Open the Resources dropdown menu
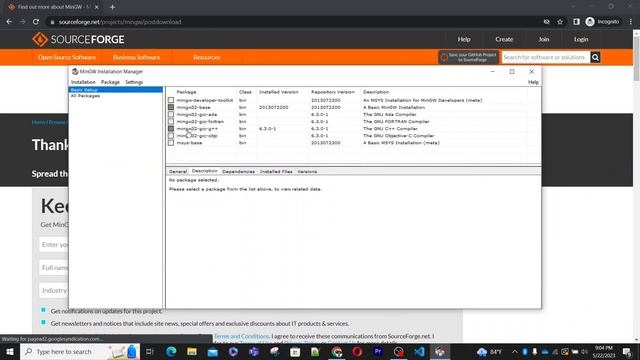Viewport: 640px width, 360px height. pos(207,58)
